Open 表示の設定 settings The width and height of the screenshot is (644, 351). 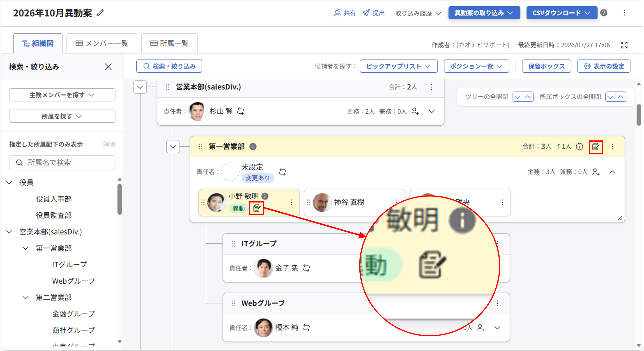[604, 66]
